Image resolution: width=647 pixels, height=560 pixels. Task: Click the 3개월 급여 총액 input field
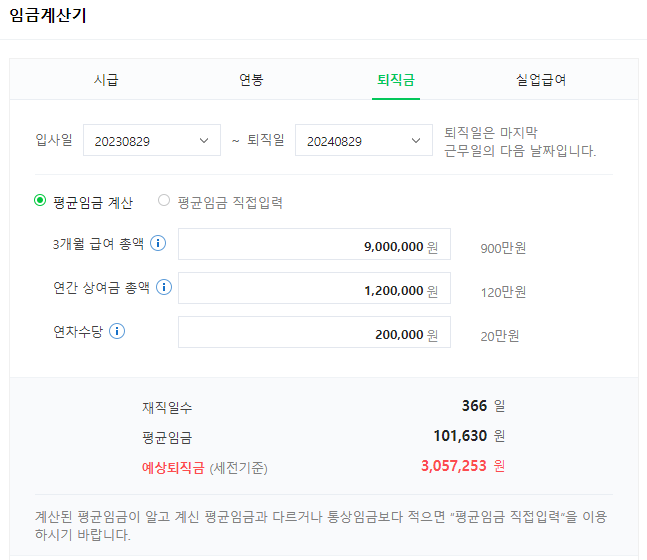314,244
